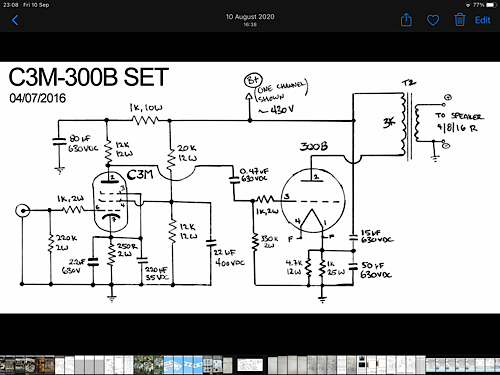Tap the 'TO SPEAKER' label
The height and width of the screenshot is (375, 500).
point(459,116)
